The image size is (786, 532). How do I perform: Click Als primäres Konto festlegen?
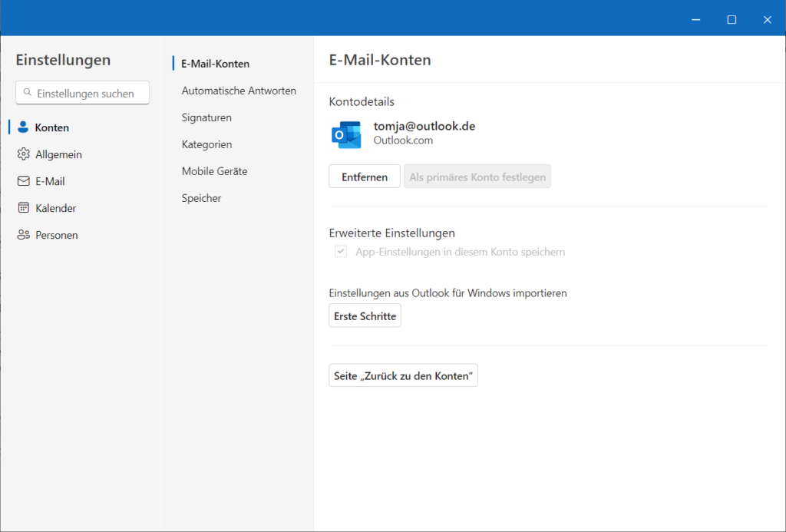[477, 176]
